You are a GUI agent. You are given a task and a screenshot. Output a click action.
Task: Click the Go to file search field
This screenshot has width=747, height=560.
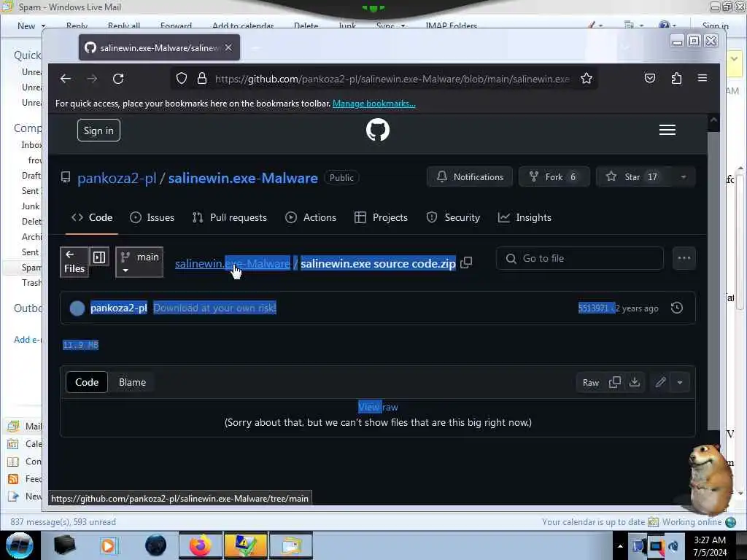580,258
